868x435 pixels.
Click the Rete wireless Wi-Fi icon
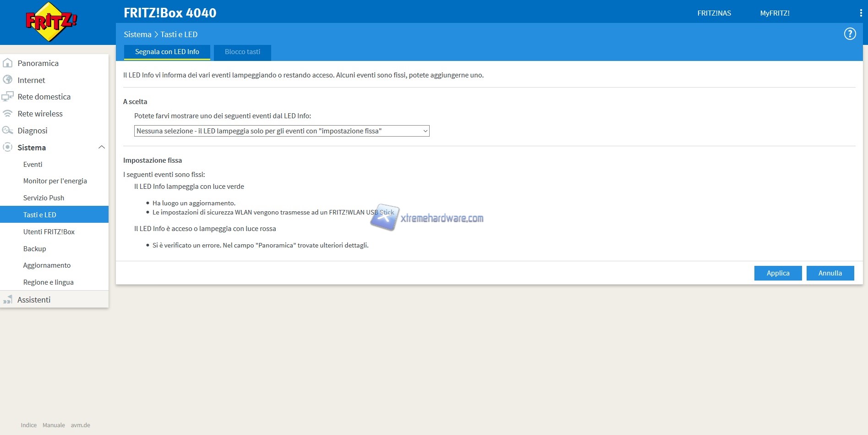(8, 114)
